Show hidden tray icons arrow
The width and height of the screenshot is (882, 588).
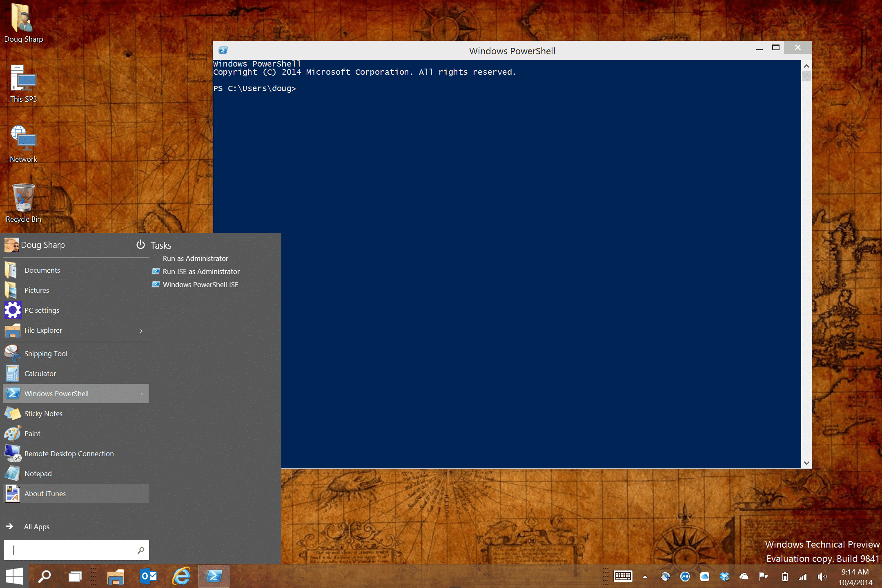pyautogui.click(x=645, y=577)
